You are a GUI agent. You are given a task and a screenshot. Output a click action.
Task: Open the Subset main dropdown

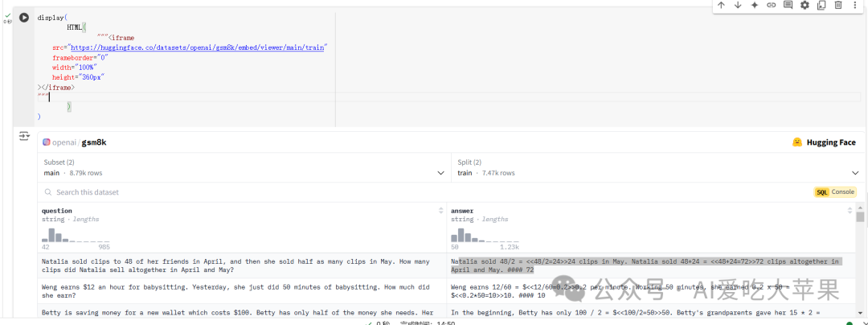point(244,167)
